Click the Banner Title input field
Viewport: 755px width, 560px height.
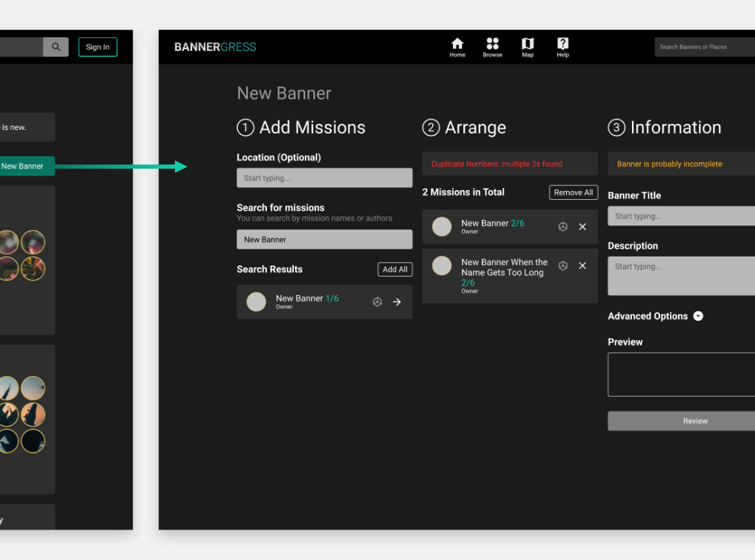coord(681,216)
